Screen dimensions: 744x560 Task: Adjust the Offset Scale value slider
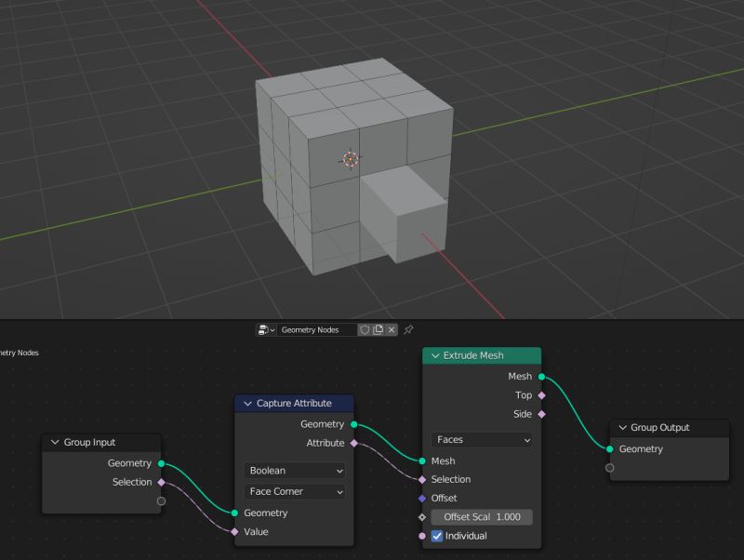pos(482,516)
